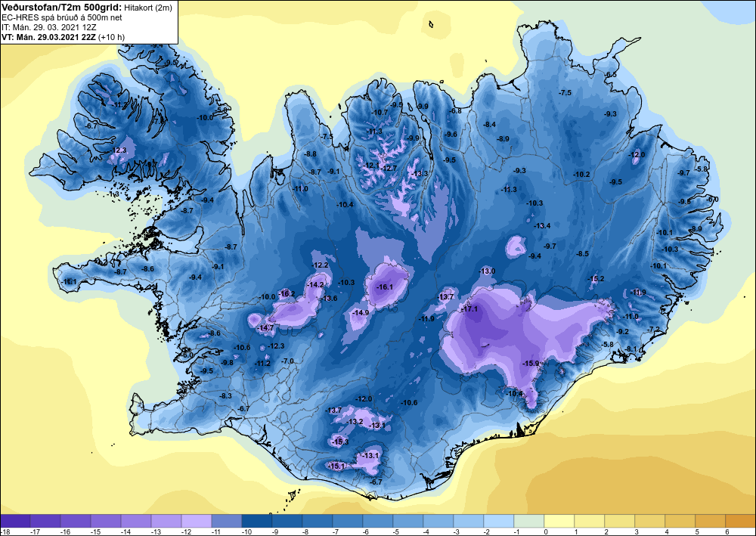Click the -13.3 temperature label in the north
The height and width of the screenshot is (536, 756).
pos(420,174)
